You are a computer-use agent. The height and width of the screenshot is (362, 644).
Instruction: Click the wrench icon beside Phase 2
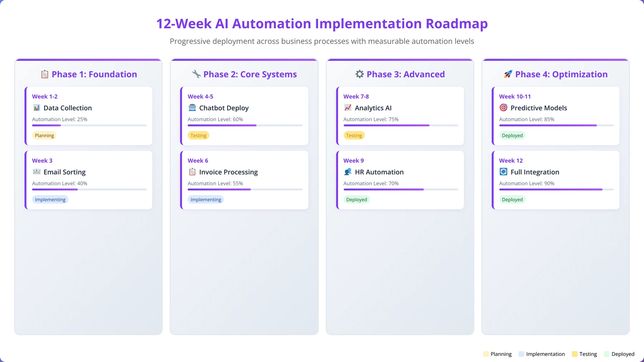[x=196, y=74]
